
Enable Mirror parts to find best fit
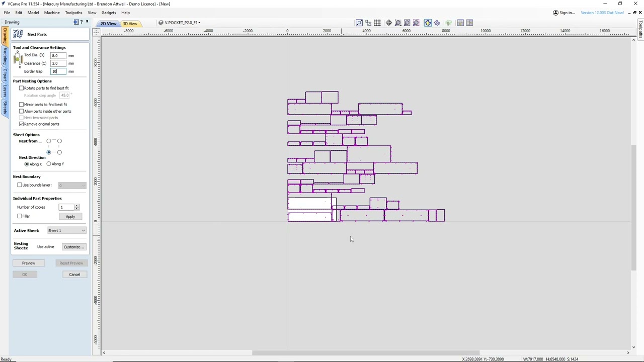(x=22, y=105)
